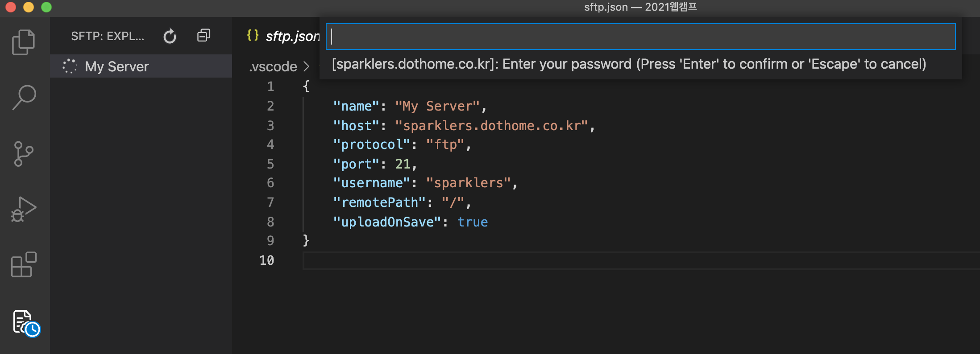Viewport: 980px width, 354px height.
Task: Click the "name" key in editor
Action: click(356, 106)
